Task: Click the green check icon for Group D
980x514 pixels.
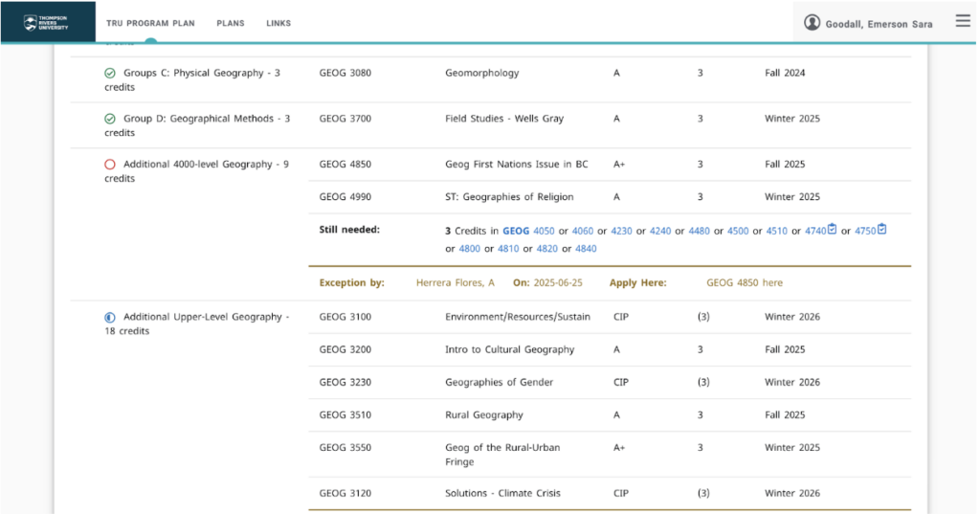Action: click(110, 119)
